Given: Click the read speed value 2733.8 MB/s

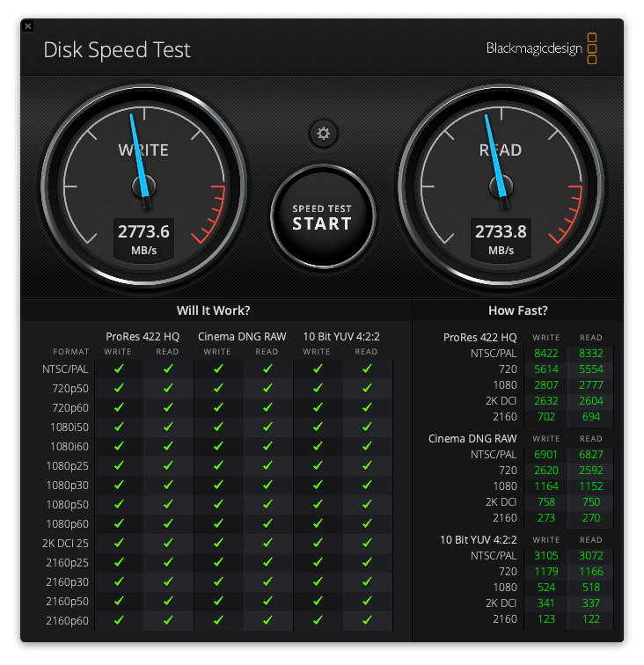Looking at the screenshot, I should click(501, 238).
